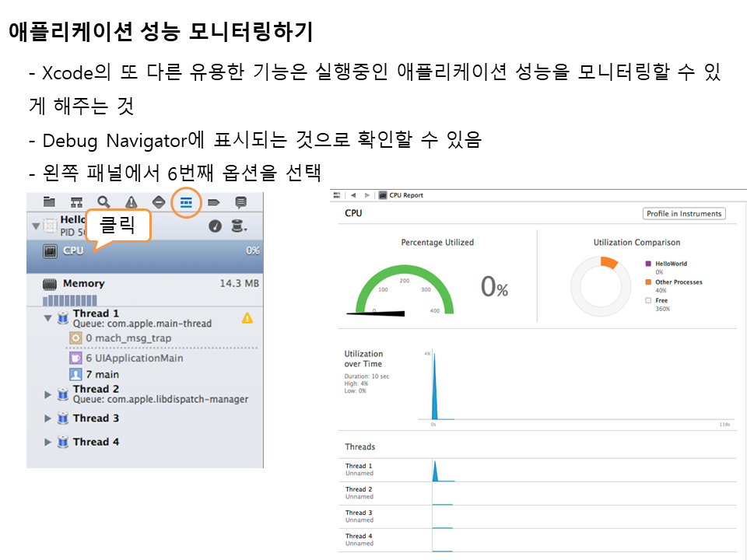Go back using the left arrow in jump bar

tap(352, 195)
